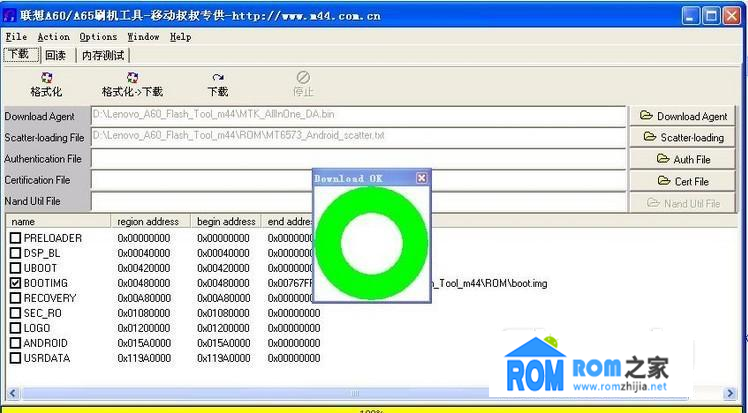Click the 格式化->下载 toolbar icon
Screen dimensions: 748x413
coord(132,77)
